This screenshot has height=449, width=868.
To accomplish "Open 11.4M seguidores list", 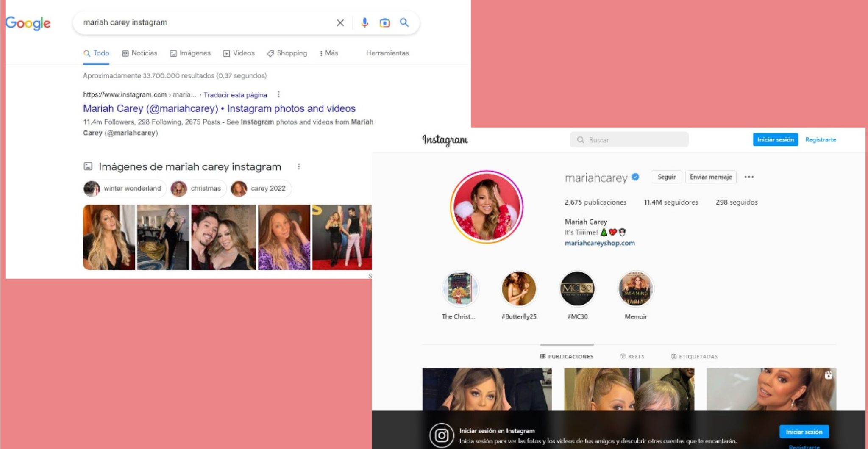I will click(671, 202).
